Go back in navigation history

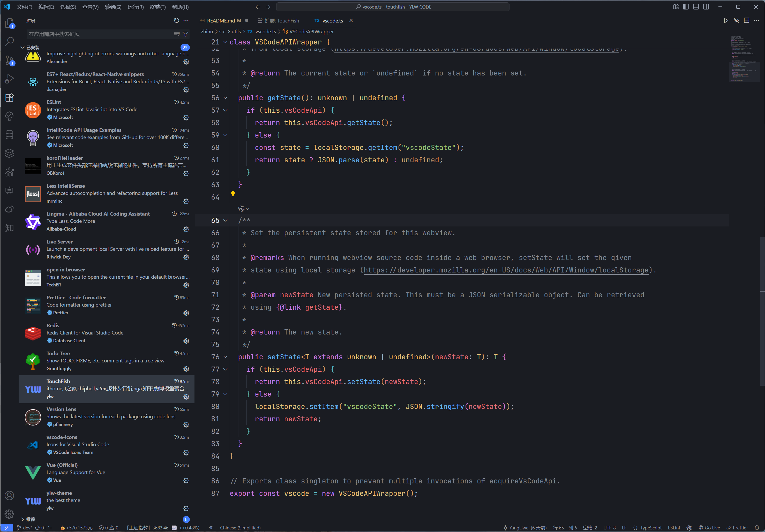(258, 7)
